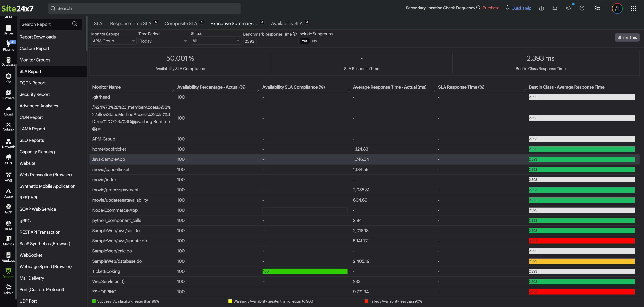644x307 pixels.
Task: Click the Zia assistant icon in the header
Action: (598, 8)
